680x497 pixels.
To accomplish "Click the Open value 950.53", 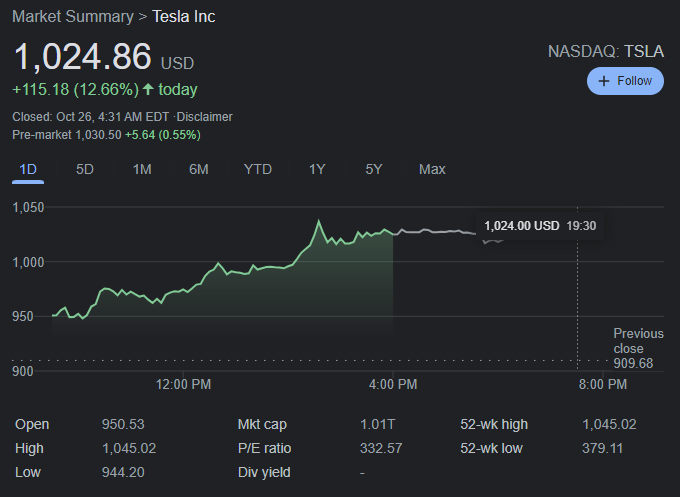I will click(123, 424).
